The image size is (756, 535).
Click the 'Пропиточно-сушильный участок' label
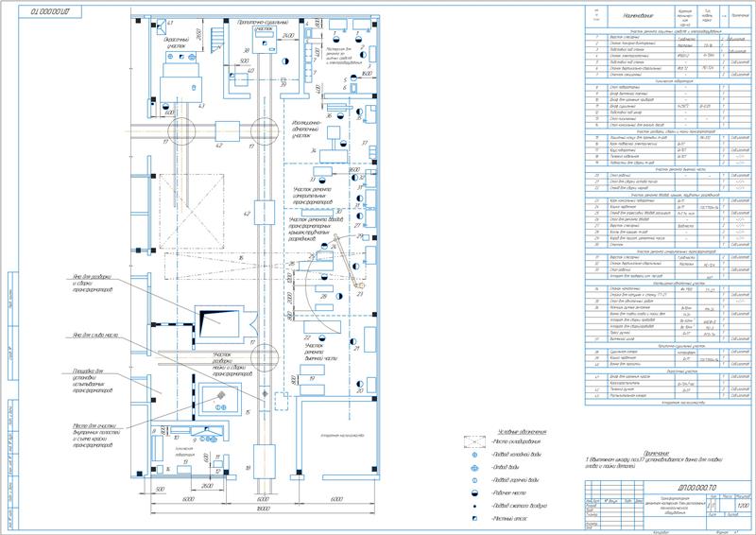263,26
